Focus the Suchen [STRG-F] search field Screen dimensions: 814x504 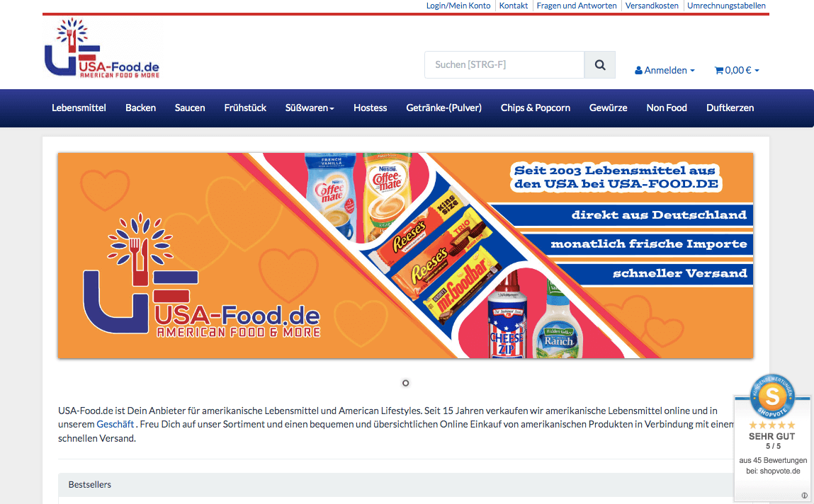(504, 65)
